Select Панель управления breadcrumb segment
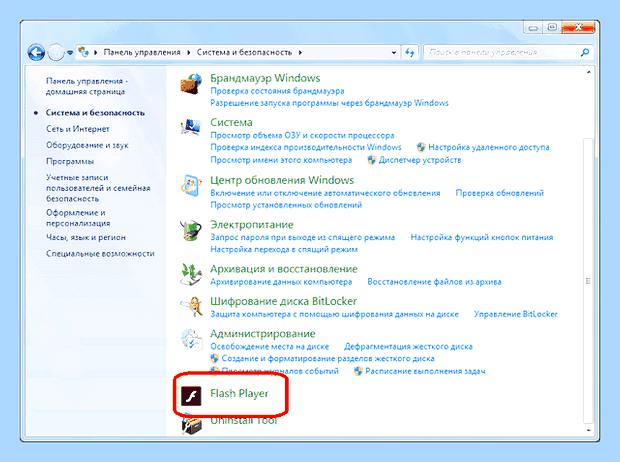The width and height of the screenshot is (620, 462). tap(142, 52)
